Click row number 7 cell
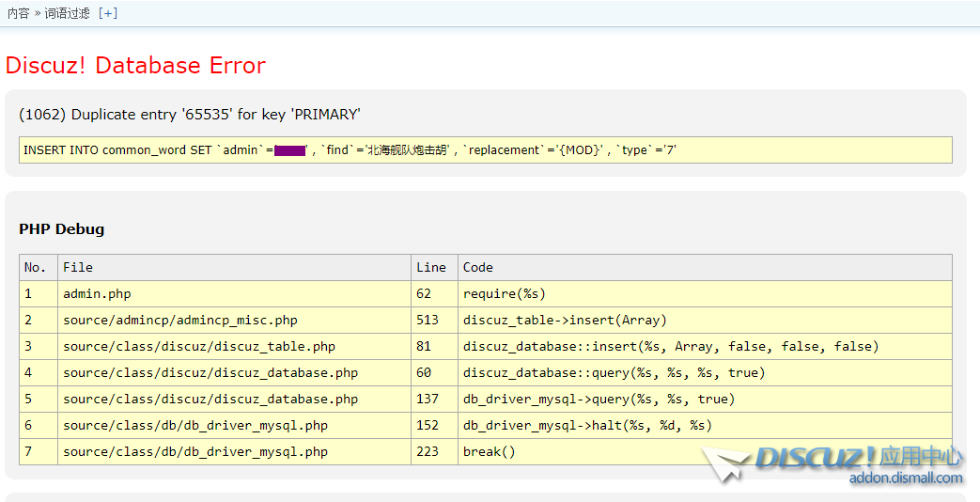The height and width of the screenshot is (502, 980). click(x=39, y=451)
